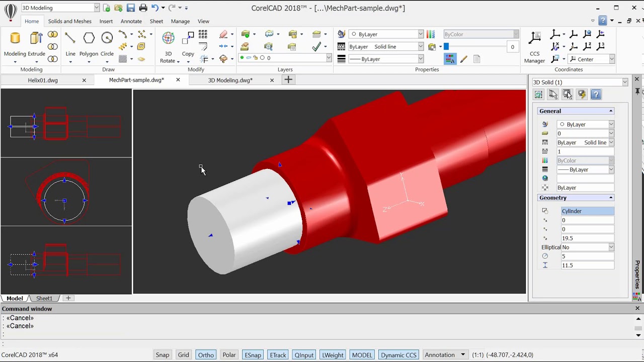Pick the Circle drawing tool
Viewport: 644px width, 362px height.
[107, 44]
